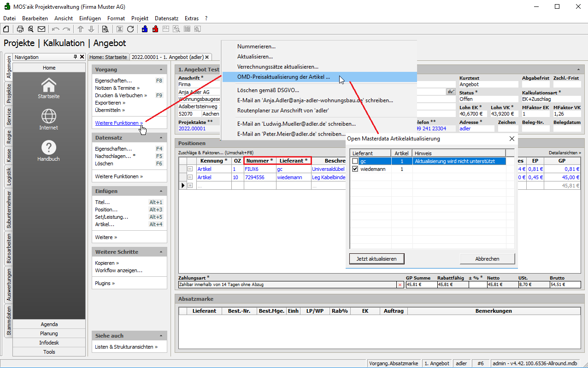
Task: Open Startseite house icon in Navigation
Action: [49, 85]
